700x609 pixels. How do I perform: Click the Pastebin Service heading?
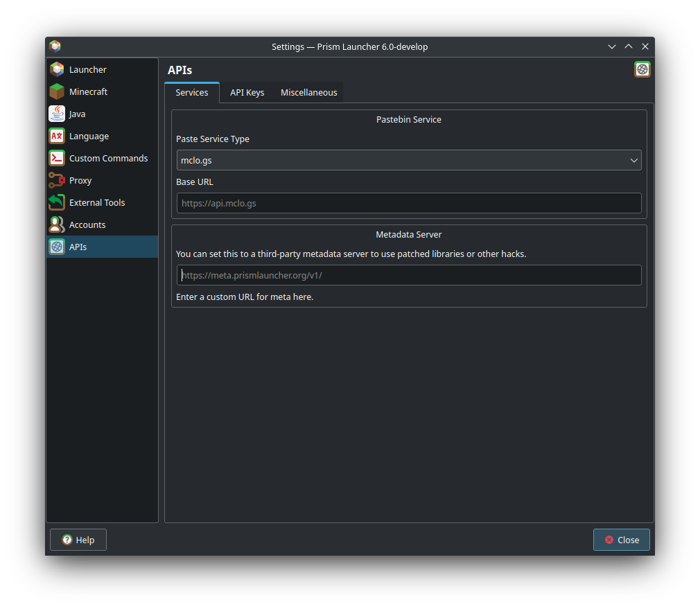click(408, 120)
